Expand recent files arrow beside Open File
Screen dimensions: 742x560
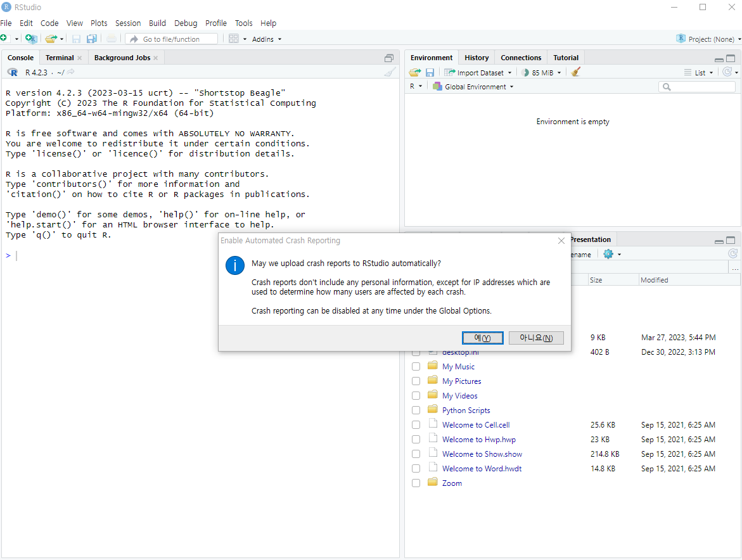click(x=61, y=39)
